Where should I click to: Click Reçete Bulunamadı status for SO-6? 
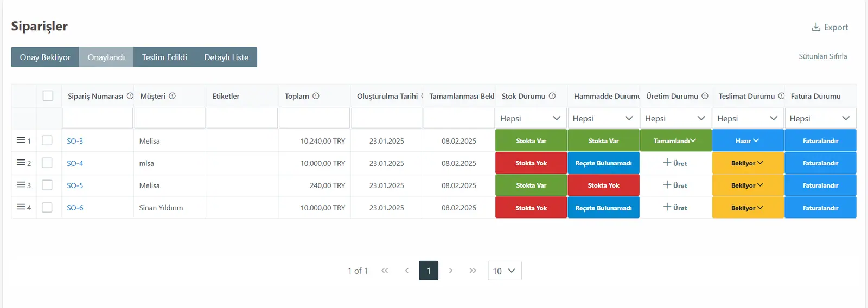(x=603, y=207)
